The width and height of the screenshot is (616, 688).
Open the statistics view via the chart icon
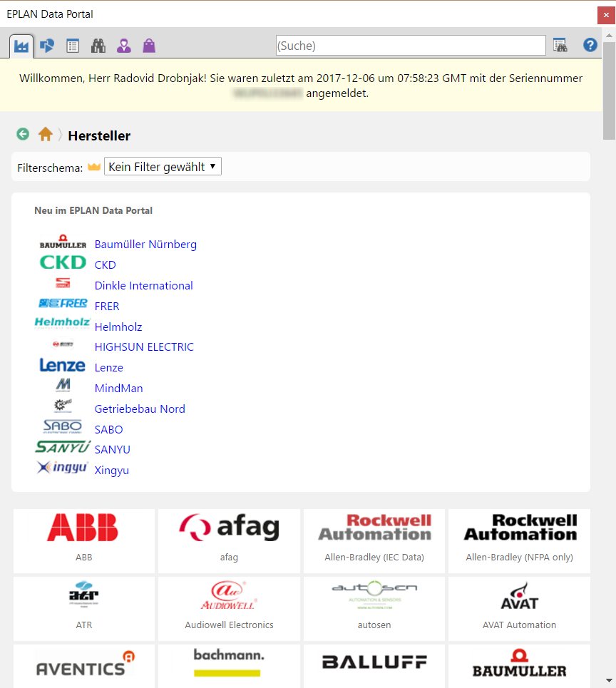[x=21, y=45]
